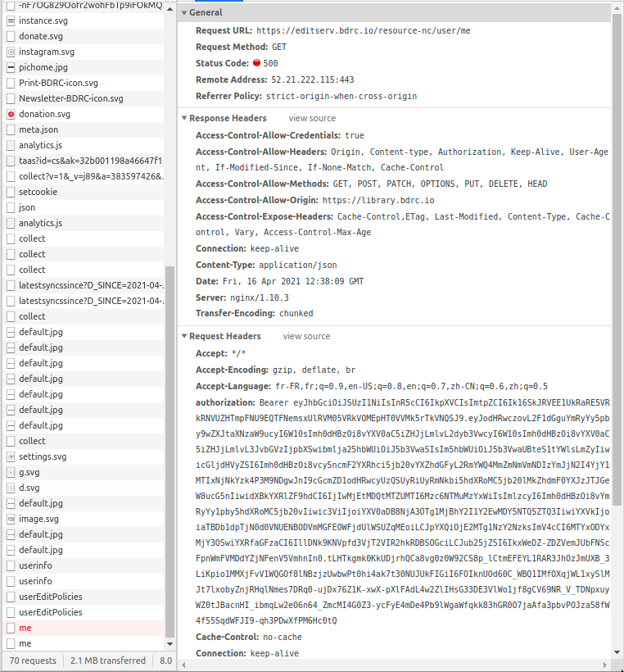Click the horizontal scrollbar left arrow
The height and width of the screenshot is (672, 624).
click(183, 665)
